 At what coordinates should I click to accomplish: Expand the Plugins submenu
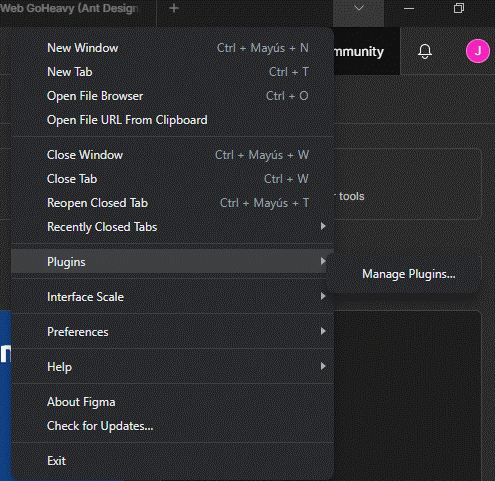click(172, 262)
